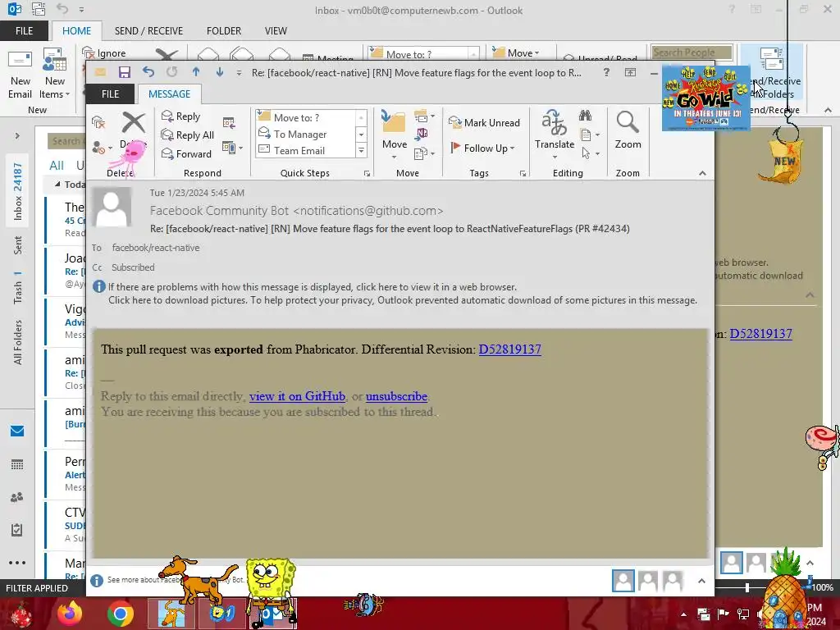
Task: Save the message using the floppy disk icon
Action: point(125,72)
